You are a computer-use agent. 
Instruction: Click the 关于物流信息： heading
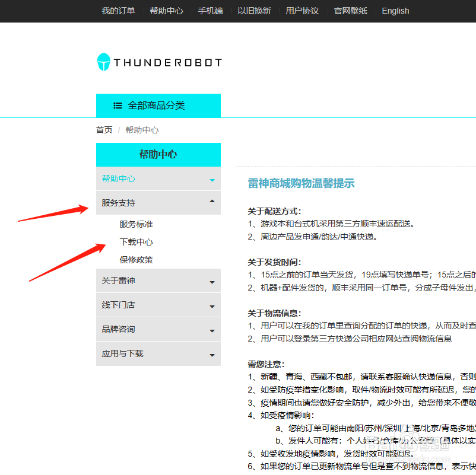pyautogui.click(x=274, y=313)
